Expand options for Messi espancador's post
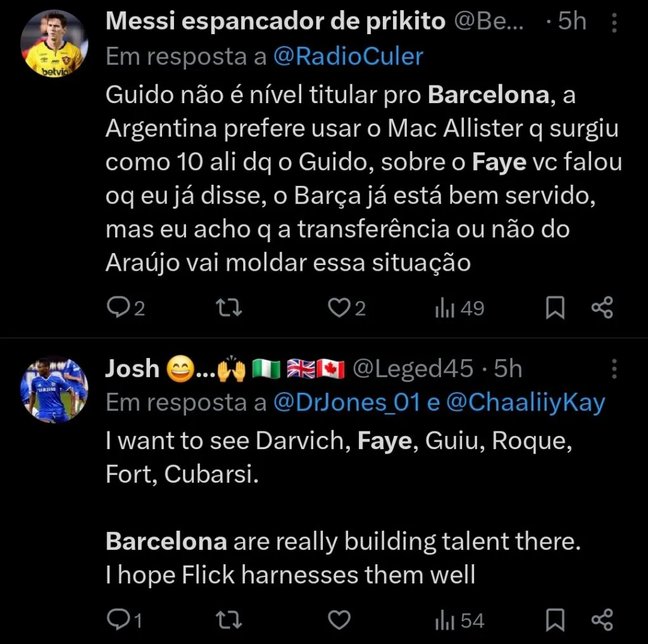 click(616, 23)
